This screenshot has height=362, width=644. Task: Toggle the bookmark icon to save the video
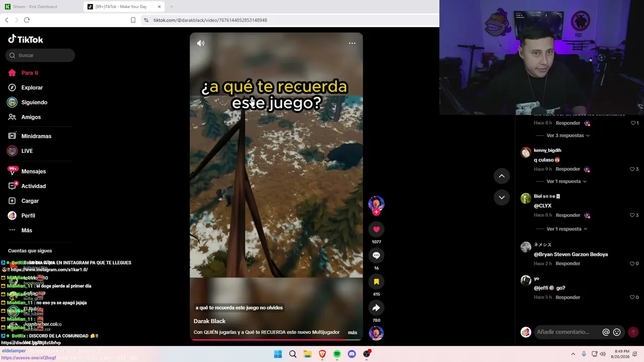[376, 282]
